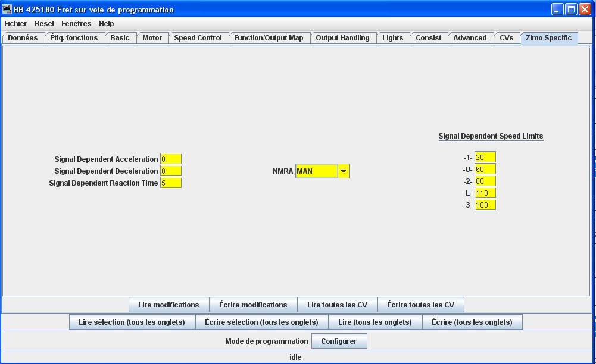Switch to the Motor tab
This screenshot has height=364, width=596.
(x=152, y=38)
